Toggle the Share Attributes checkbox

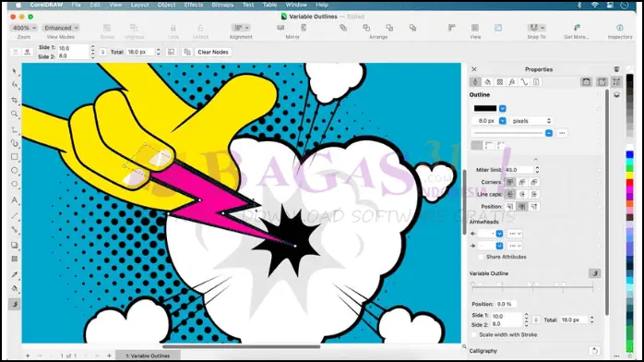point(481,257)
